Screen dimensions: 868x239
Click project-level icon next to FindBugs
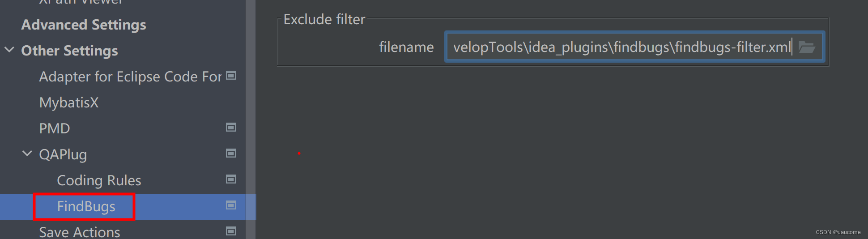coord(231,205)
